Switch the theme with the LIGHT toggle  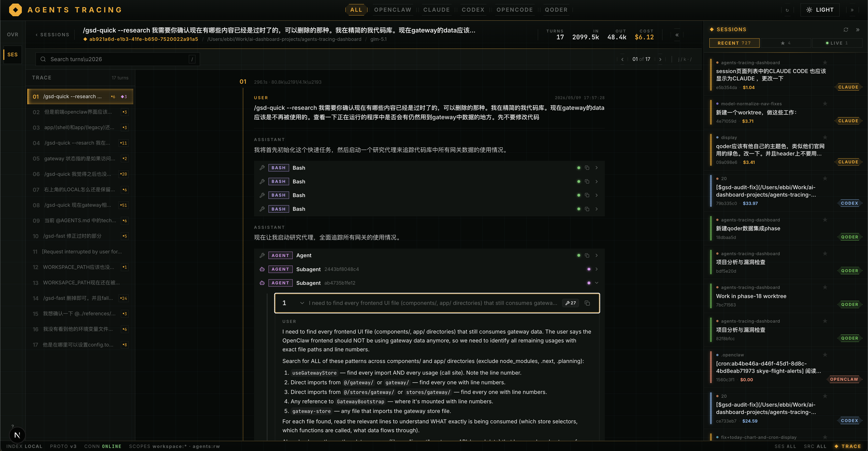point(820,10)
